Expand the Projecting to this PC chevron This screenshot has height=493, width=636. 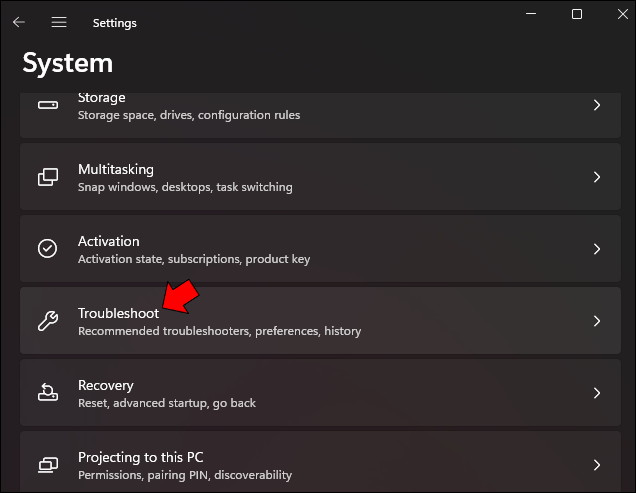pos(597,465)
